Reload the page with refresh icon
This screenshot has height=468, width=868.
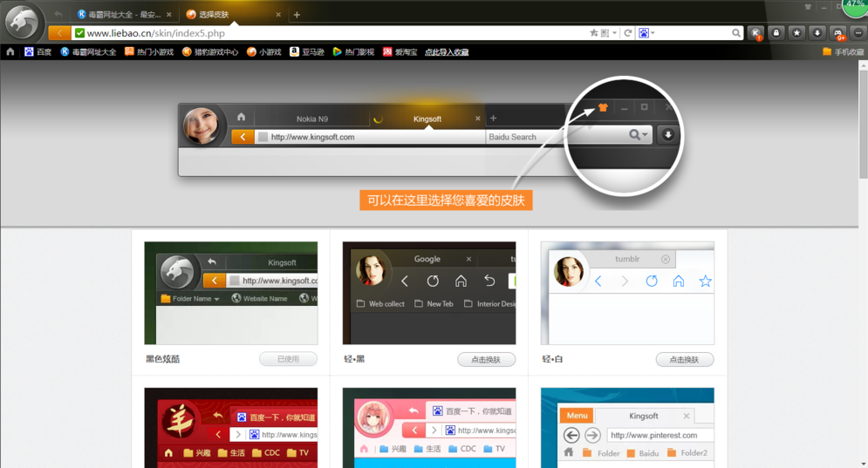click(x=628, y=33)
